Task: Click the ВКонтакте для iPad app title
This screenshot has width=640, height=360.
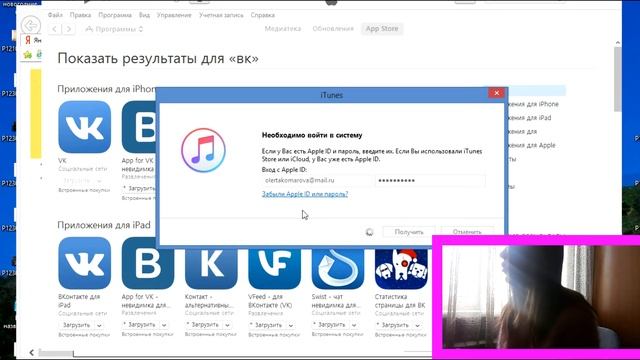Action: [79, 301]
